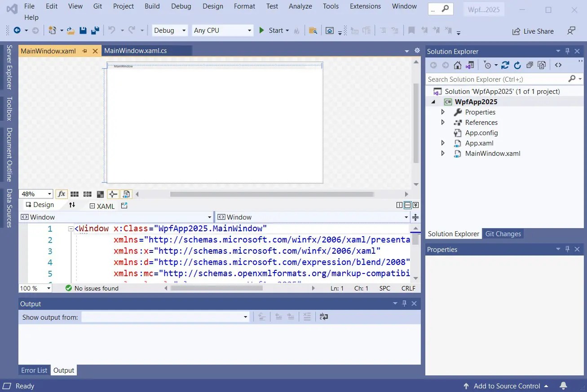Switch to vertical split layout
This screenshot has width=587, height=392.
(x=399, y=205)
